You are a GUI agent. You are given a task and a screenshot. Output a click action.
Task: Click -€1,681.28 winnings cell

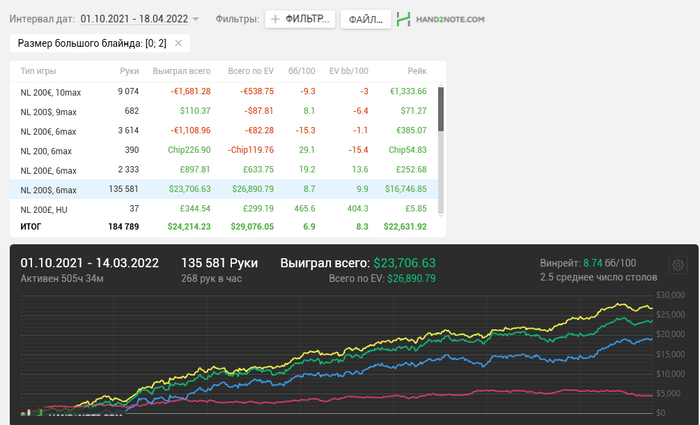pyautogui.click(x=190, y=92)
